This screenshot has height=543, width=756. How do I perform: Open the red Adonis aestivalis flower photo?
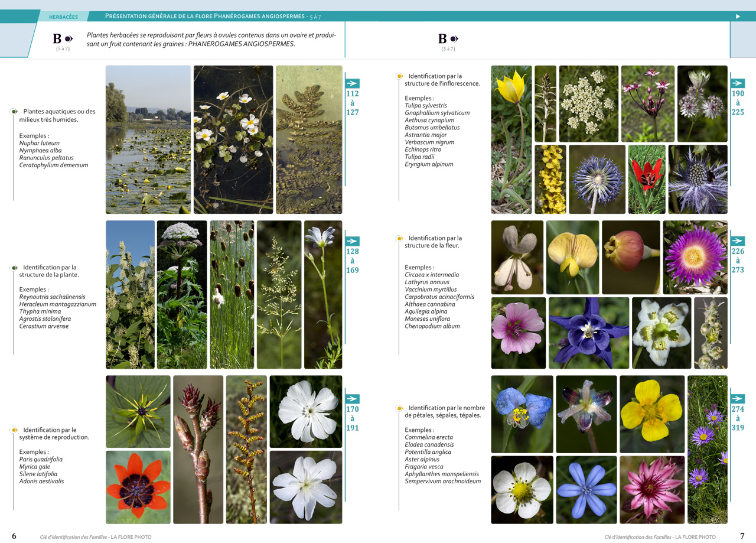coord(138,487)
